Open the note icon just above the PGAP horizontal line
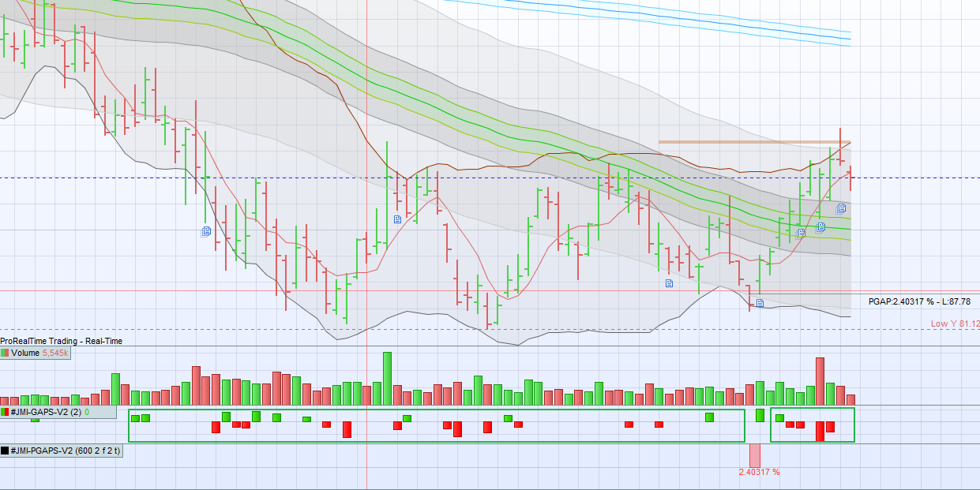This screenshot has width=980, height=490. [669, 282]
